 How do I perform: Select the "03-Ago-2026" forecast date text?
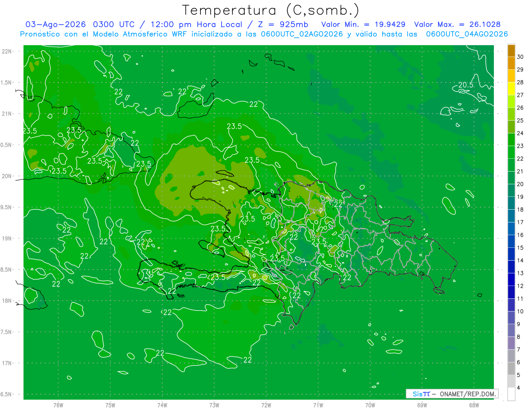click(55, 24)
